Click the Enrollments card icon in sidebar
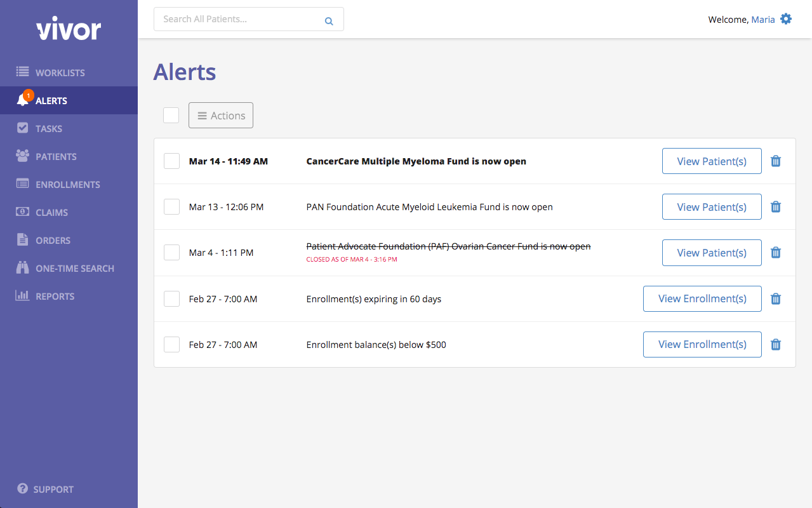This screenshot has width=812, height=508. [x=23, y=184]
